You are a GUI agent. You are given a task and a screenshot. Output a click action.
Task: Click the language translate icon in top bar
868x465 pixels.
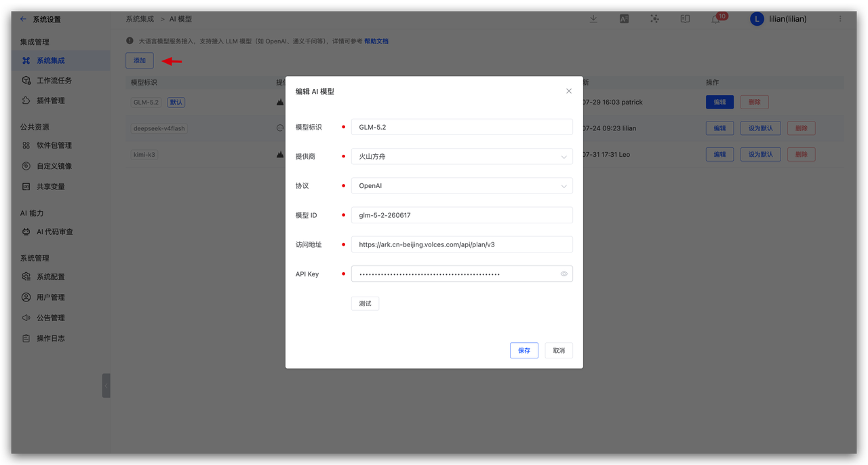click(x=624, y=19)
